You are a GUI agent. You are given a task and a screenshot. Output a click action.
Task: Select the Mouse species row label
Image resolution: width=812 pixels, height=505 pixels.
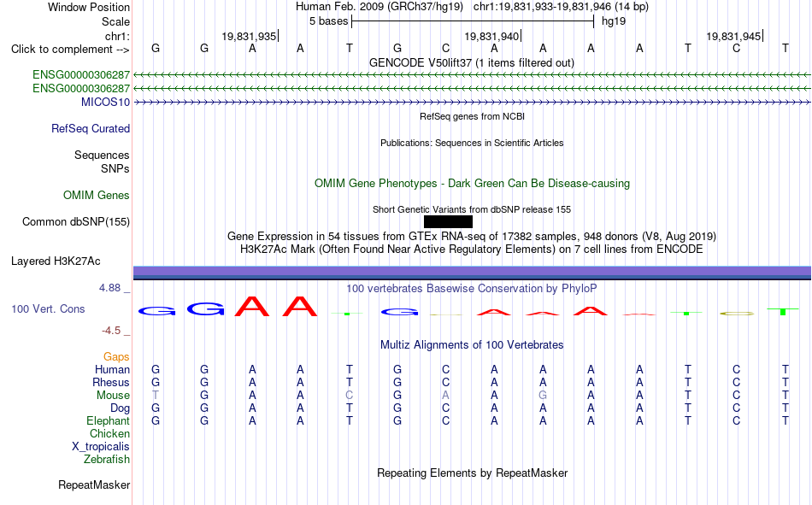point(113,395)
